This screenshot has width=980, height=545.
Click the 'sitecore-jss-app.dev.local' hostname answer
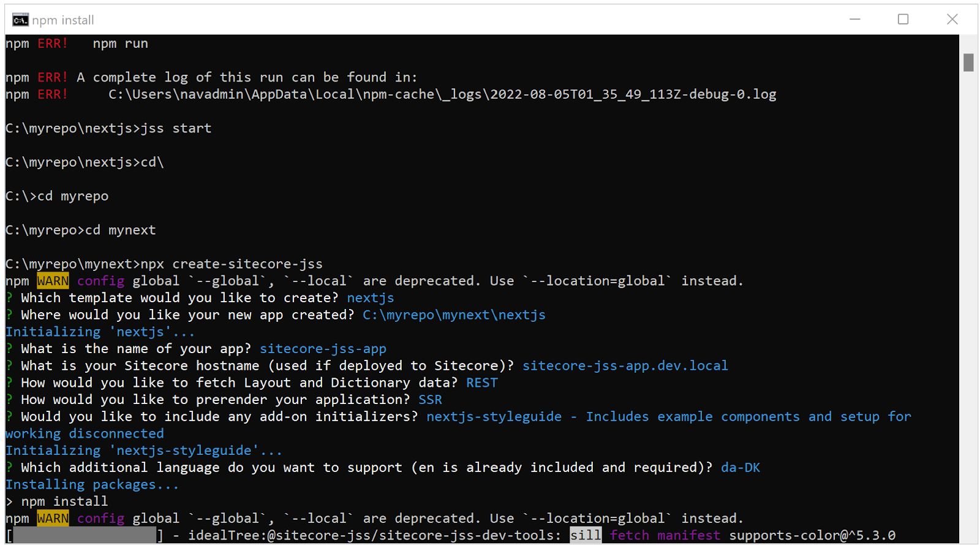click(625, 366)
